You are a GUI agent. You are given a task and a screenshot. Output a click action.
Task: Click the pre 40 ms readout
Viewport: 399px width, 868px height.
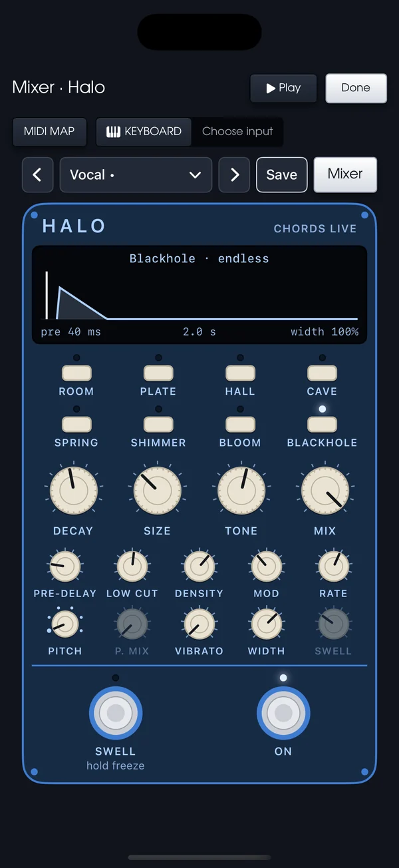pyautogui.click(x=71, y=331)
